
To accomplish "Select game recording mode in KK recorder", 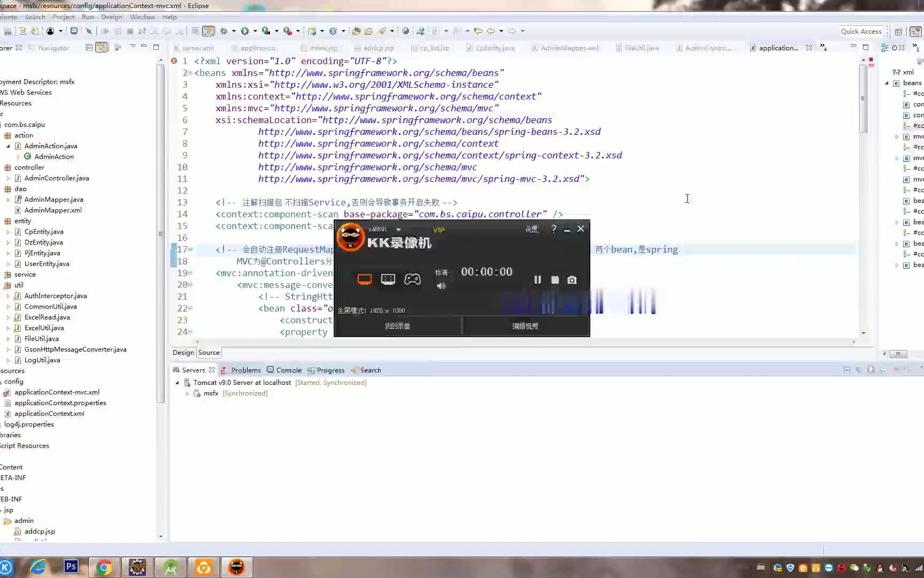I will 412,279.
